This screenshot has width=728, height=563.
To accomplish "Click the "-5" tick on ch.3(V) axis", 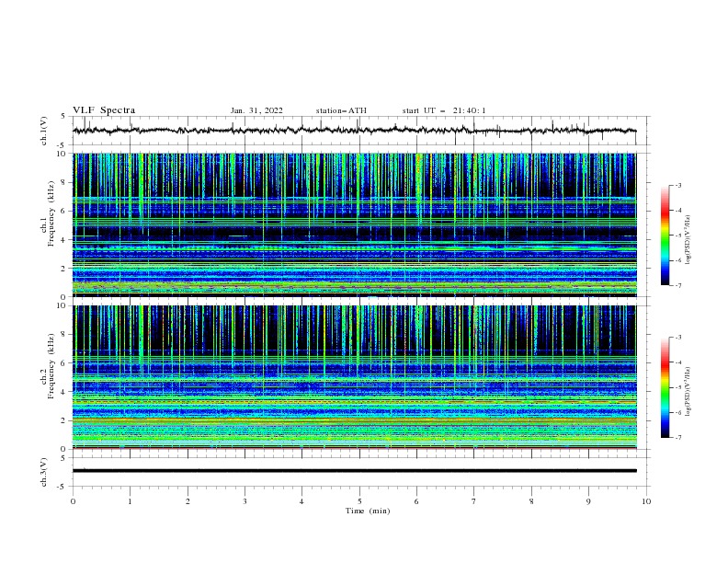I will pos(63,487).
